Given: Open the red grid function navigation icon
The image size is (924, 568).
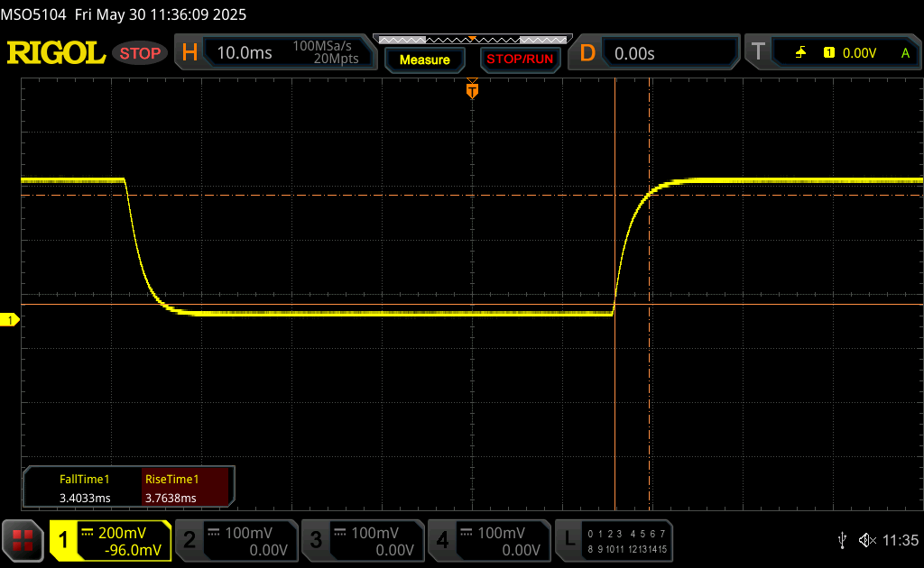Looking at the screenshot, I should pyautogui.click(x=23, y=541).
